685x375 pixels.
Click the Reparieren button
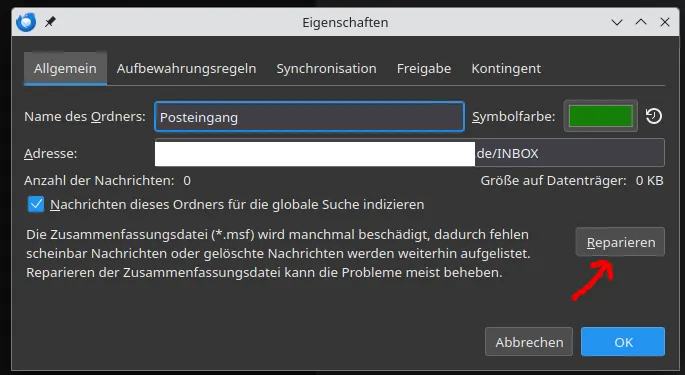click(x=620, y=242)
